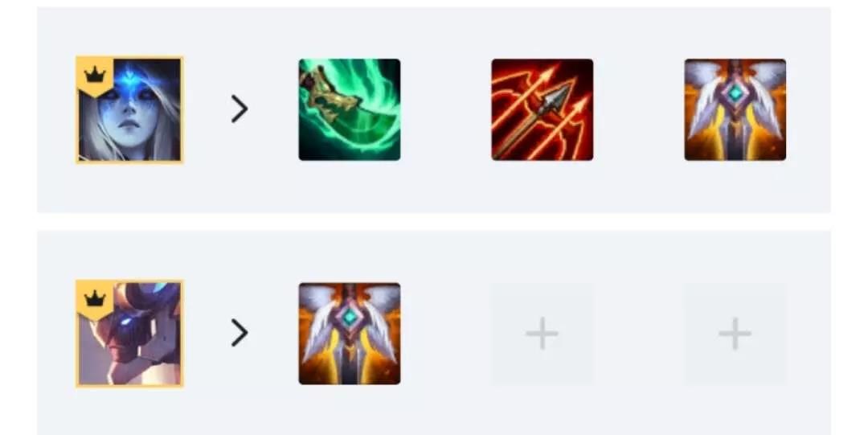Click the plus sign in the bottom-middle slot

[x=542, y=334]
